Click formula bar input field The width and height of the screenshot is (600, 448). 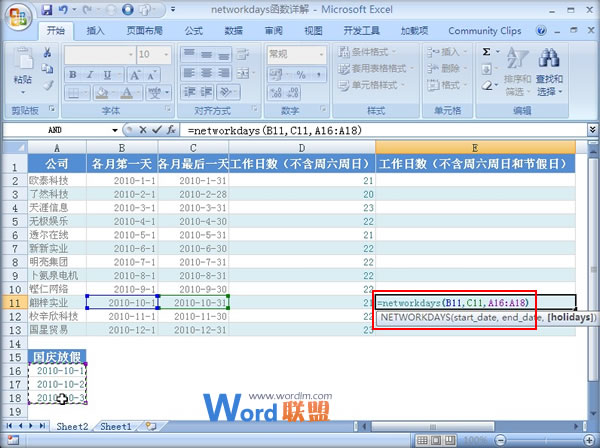tap(385, 130)
